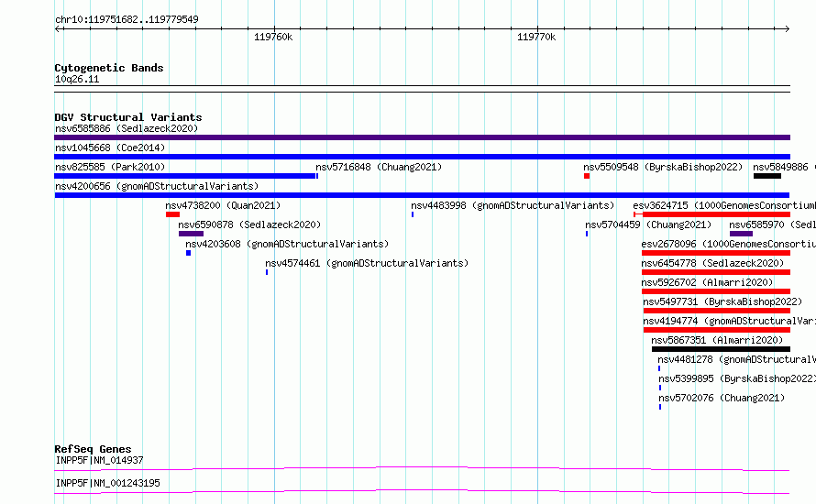Click the nsv4738200 (Quan2021) text label
Viewport: 816px width, 504px height.
coord(223,205)
